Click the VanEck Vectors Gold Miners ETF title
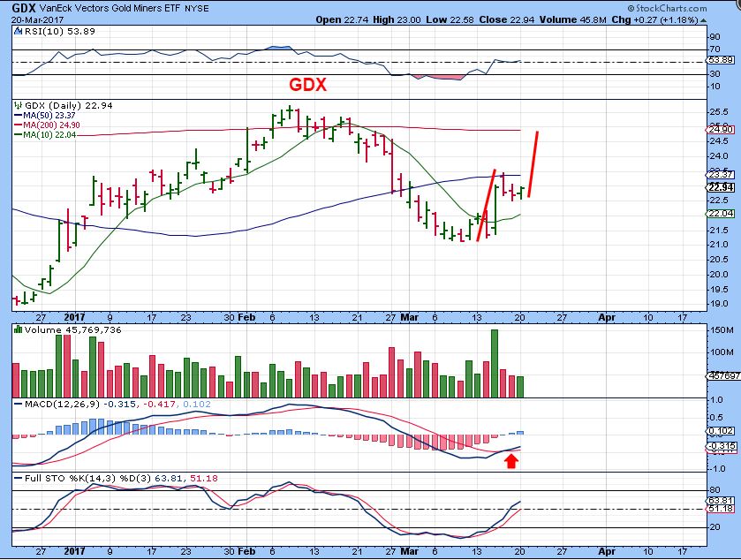 click(x=110, y=9)
